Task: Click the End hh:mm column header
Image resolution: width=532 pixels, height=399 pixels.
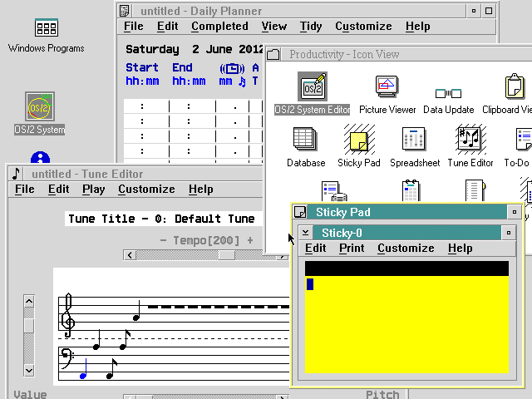Action: (189, 74)
